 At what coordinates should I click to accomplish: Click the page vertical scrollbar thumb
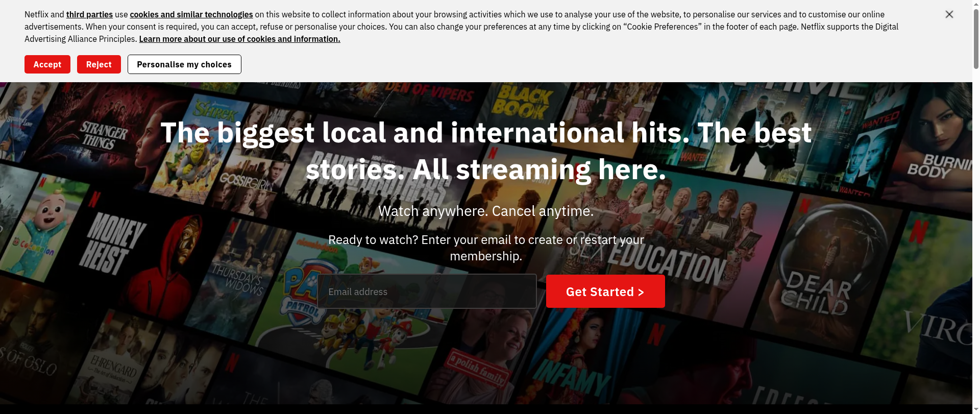(x=976, y=38)
